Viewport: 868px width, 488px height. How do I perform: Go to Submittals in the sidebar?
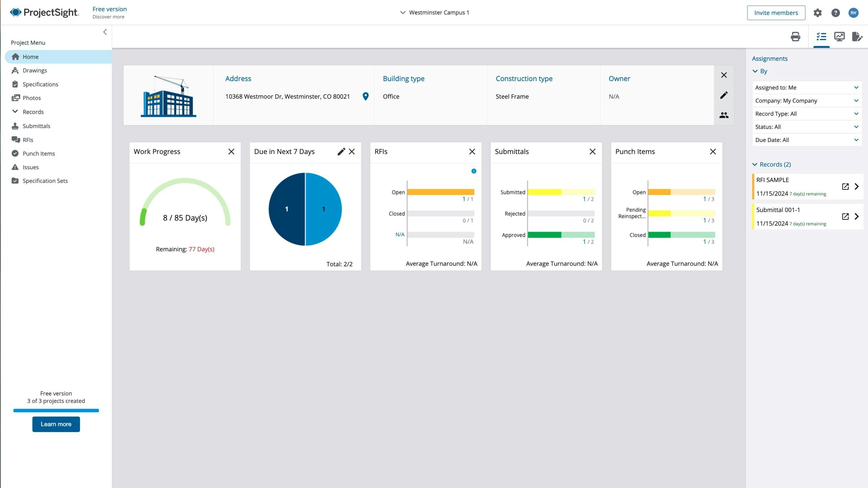tap(36, 126)
